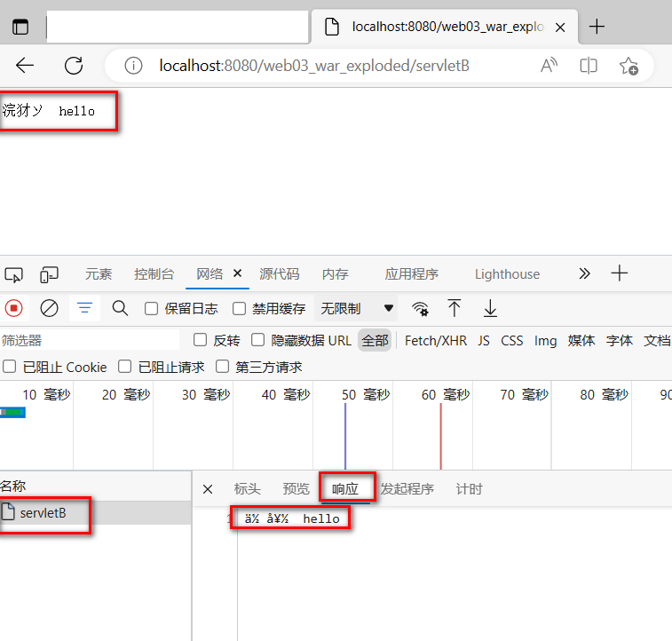The height and width of the screenshot is (641, 672).
Task: Select the servletB request row
Action: click(96, 512)
